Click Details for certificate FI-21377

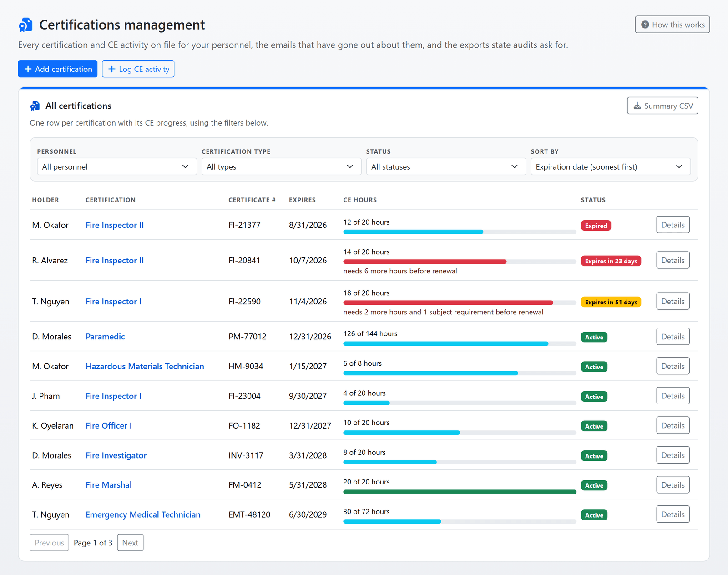673,225
